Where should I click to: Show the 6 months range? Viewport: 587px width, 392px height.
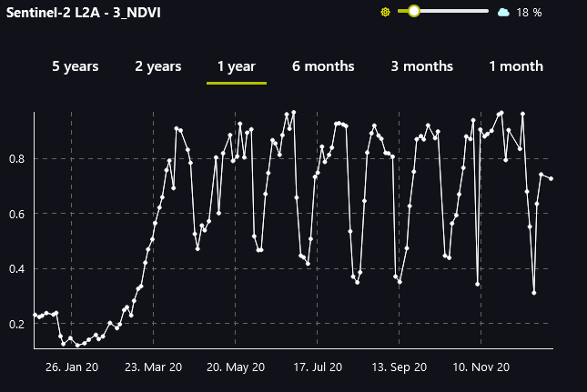[323, 66]
